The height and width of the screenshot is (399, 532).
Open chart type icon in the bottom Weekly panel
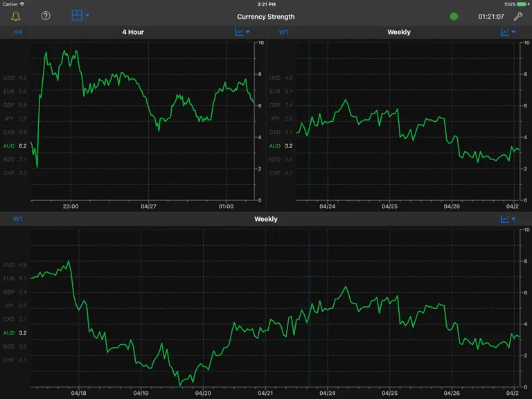coord(505,219)
